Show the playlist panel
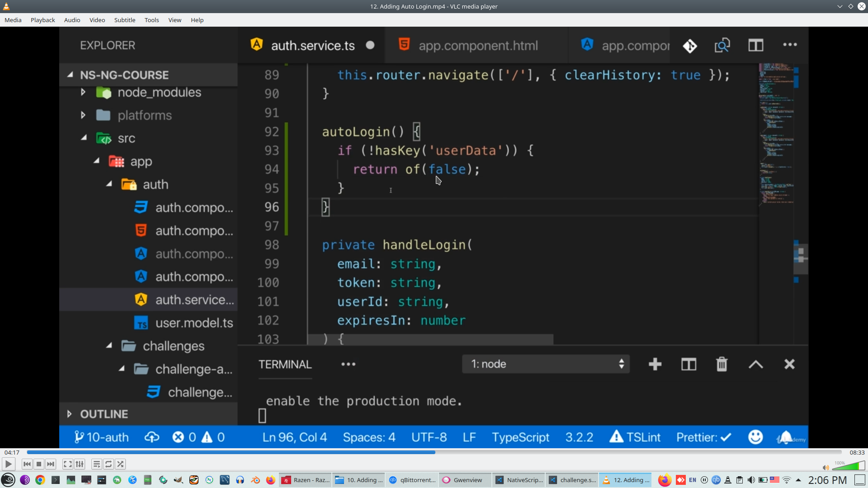Viewport: 868px width, 488px height. 96,464
